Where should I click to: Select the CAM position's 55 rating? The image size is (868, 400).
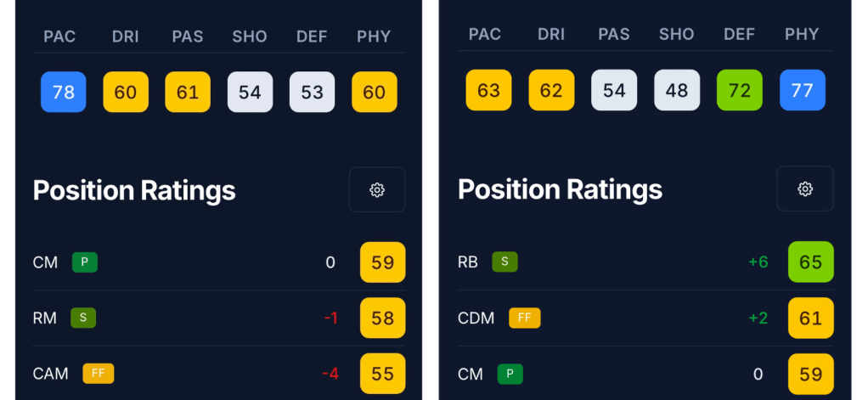382,374
